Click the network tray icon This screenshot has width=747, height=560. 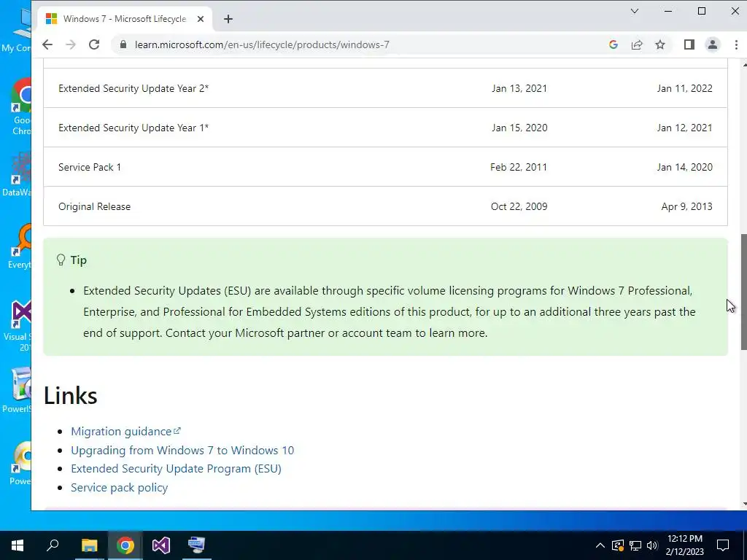click(635, 545)
